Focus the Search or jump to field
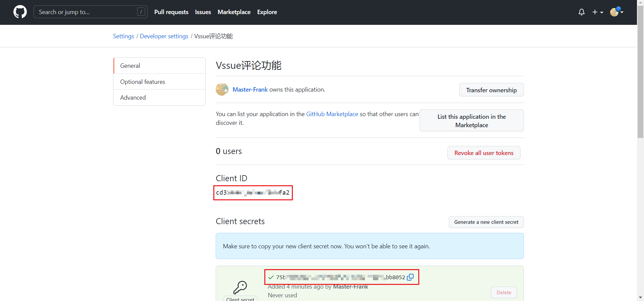Image resolution: width=644 pixels, height=301 pixels. [91, 12]
